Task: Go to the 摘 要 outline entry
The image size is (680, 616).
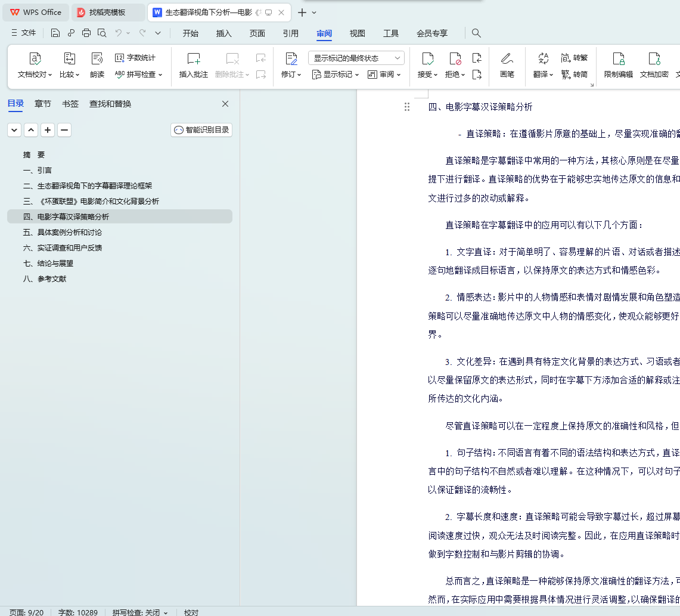Action: [x=34, y=155]
